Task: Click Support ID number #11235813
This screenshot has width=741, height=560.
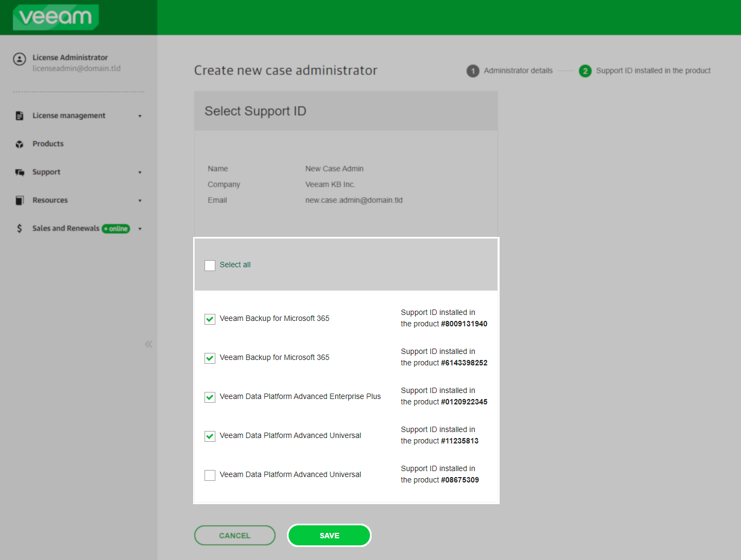Action: [x=460, y=441]
